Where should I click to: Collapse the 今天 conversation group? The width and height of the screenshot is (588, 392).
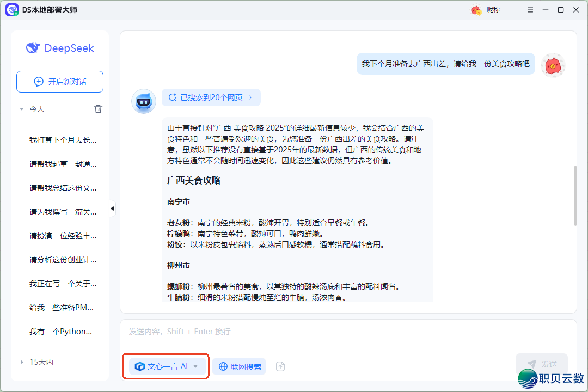point(22,109)
